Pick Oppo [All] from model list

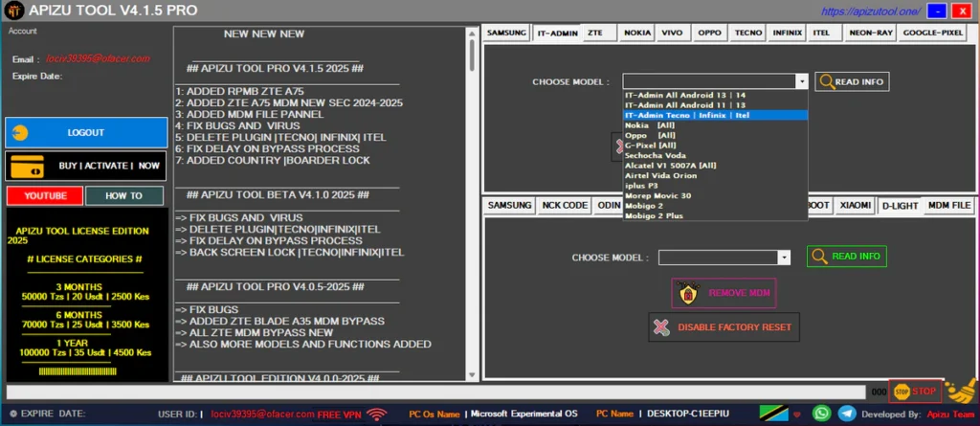pos(715,135)
